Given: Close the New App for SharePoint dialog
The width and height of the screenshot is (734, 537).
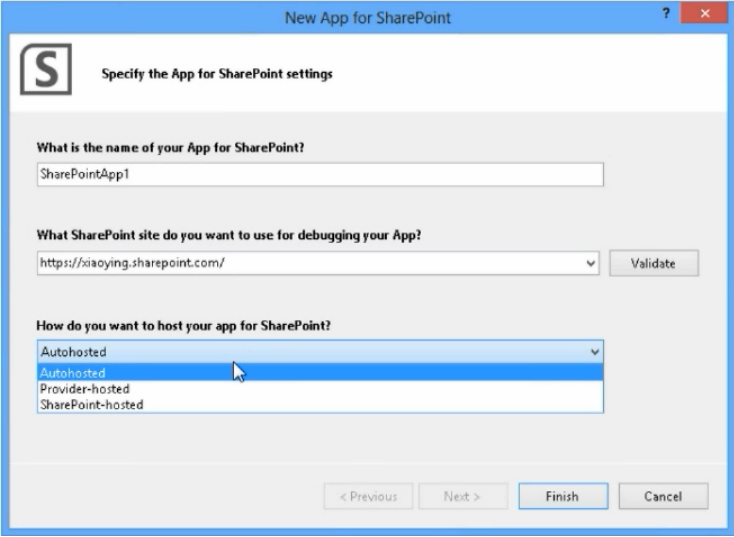Looking at the screenshot, I should coord(705,14).
